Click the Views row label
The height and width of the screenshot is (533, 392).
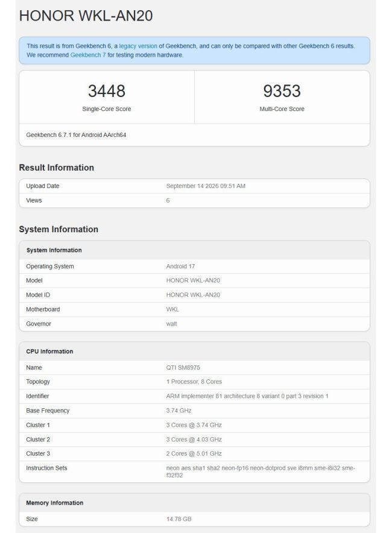(x=34, y=201)
